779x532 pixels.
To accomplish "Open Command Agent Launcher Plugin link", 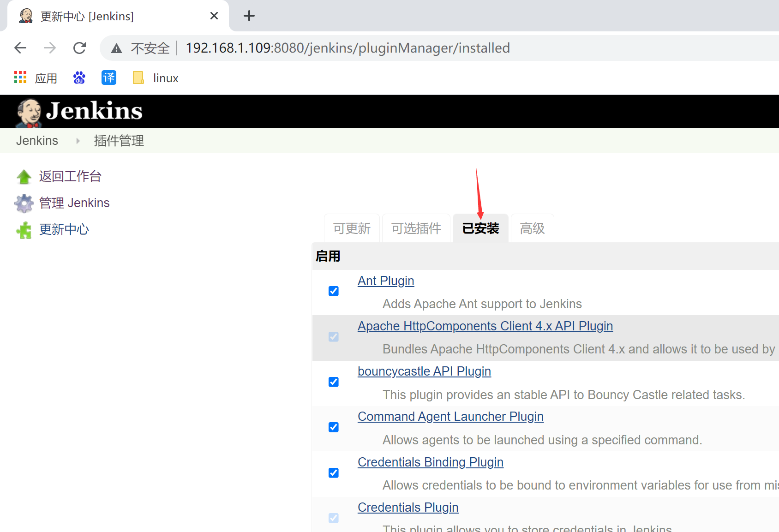I will tap(450, 417).
